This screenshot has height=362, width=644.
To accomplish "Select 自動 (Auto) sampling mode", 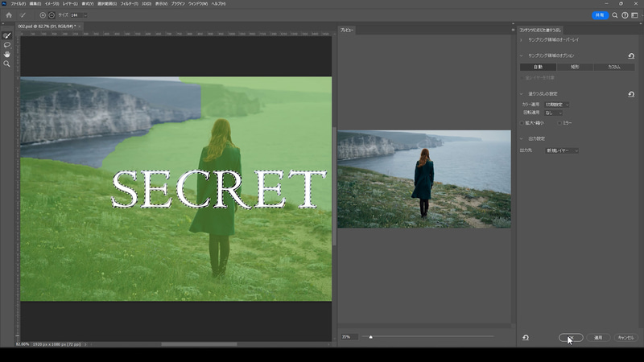I will click(538, 67).
